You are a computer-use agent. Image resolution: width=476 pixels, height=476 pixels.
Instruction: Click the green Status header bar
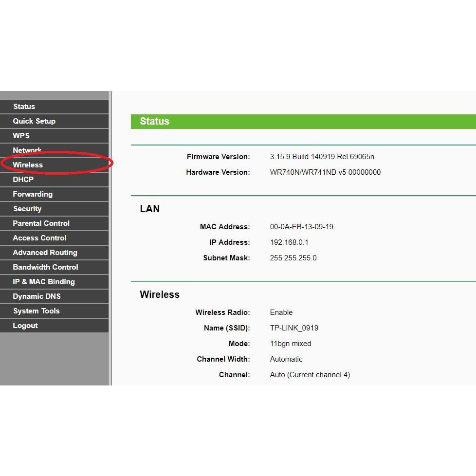coord(303,122)
